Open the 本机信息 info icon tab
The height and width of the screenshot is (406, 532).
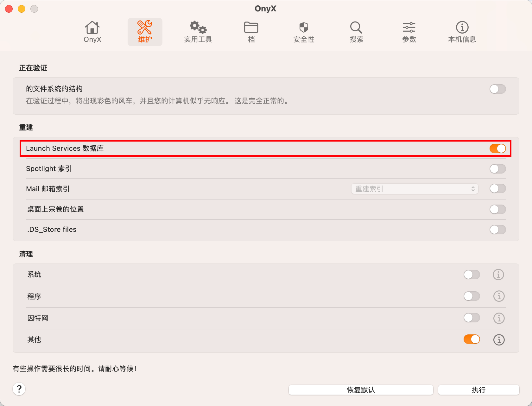pos(462,28)
